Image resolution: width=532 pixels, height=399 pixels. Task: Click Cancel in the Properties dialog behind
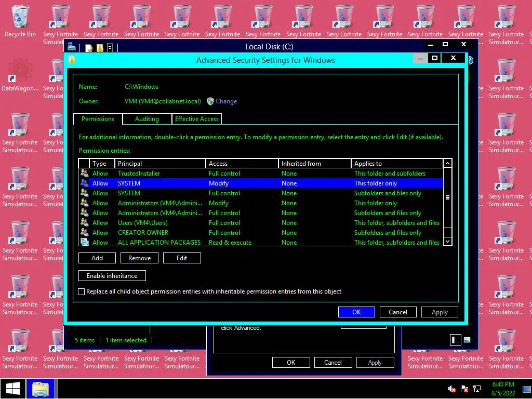333,362
